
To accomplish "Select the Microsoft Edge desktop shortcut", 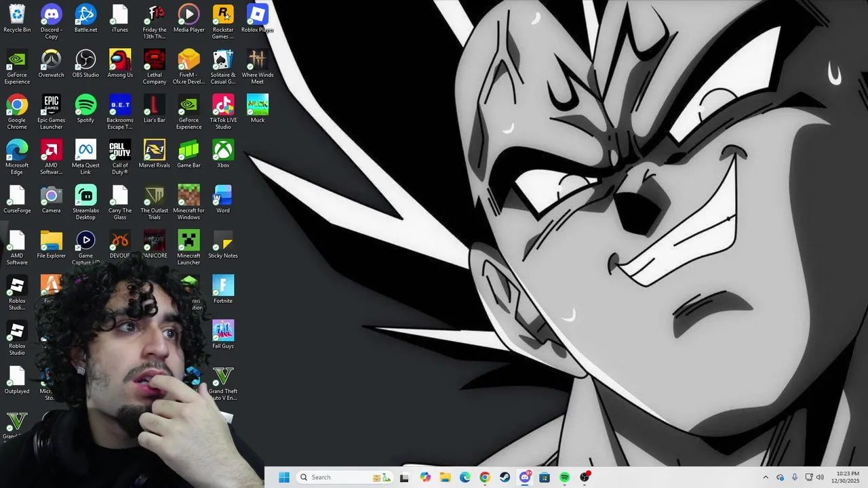I will (17, 157).
